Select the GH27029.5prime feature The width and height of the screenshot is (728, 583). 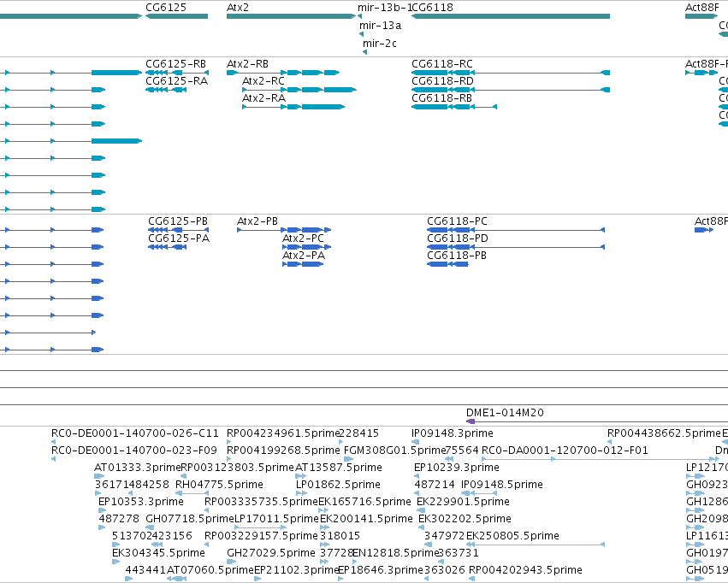coord(231,562)
